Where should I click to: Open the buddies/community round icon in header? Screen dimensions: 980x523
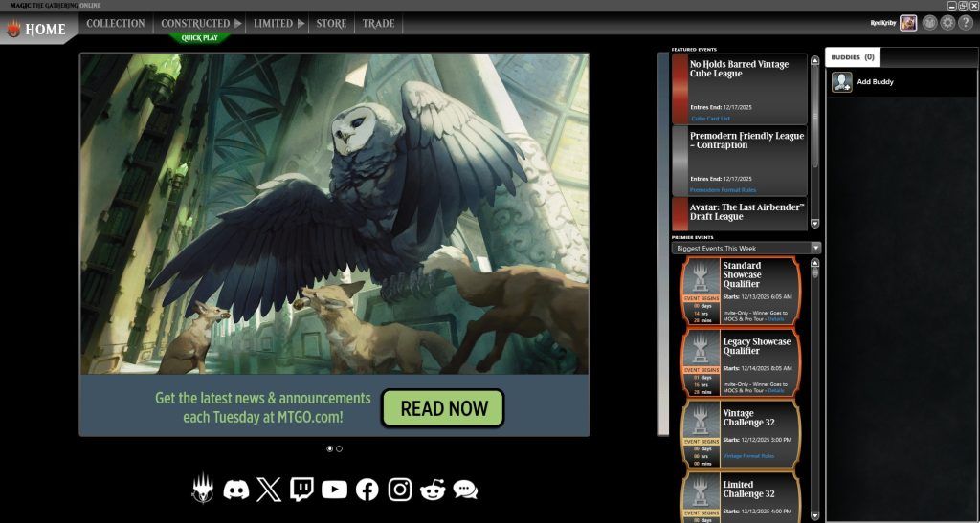[930, 23]
